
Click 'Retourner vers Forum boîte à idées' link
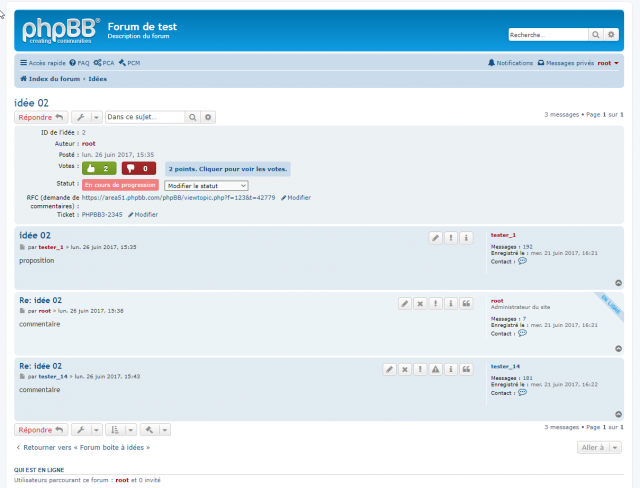coord(78,447)
